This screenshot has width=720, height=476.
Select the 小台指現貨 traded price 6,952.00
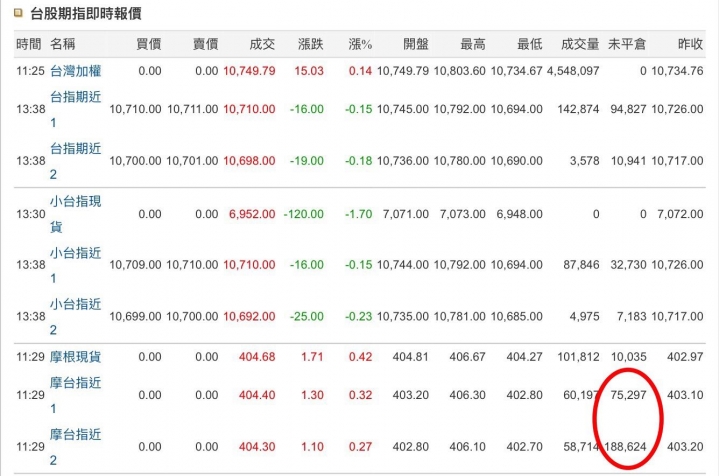[252, 214]
